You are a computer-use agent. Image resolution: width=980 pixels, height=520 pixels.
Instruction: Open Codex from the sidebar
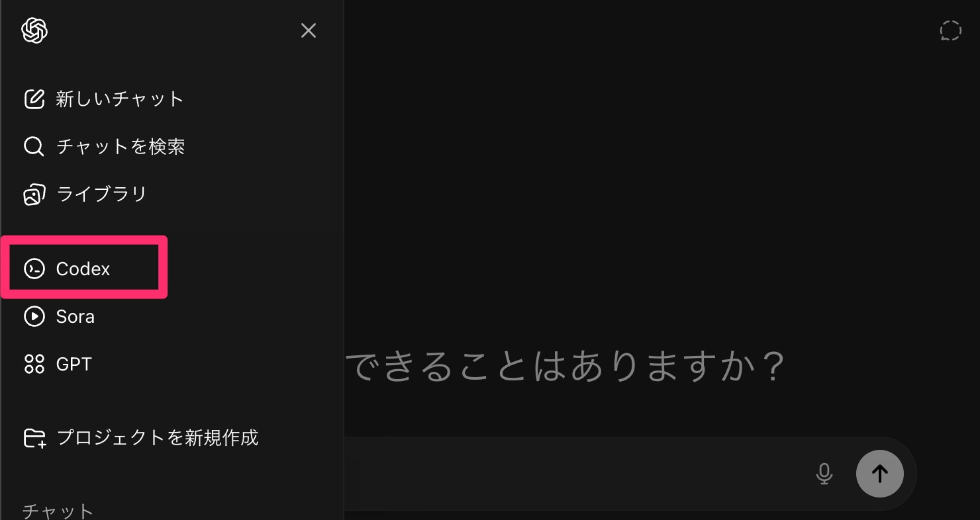(x=83, y=269)
